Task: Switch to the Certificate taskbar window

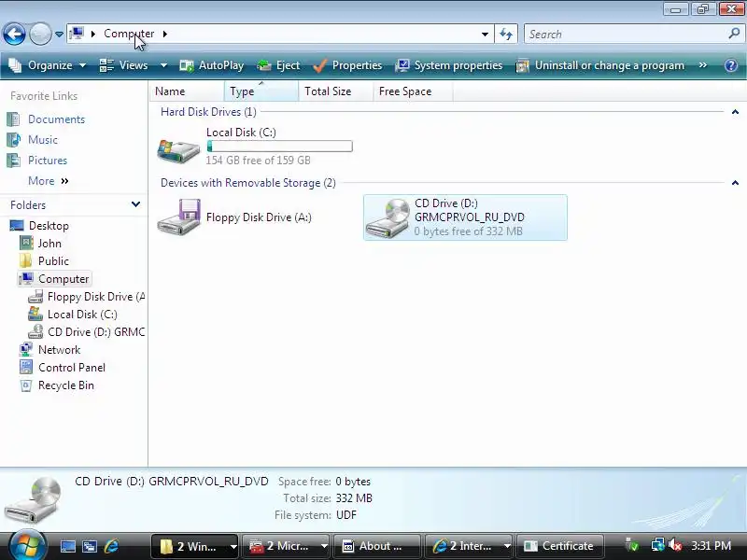Action: (x=559, y=546)
